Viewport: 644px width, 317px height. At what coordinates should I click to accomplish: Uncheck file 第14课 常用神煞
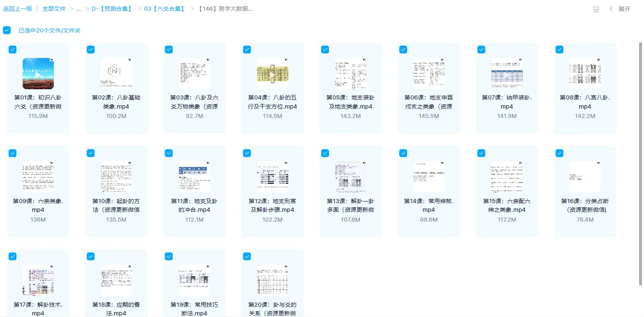[x=403, y=153]
